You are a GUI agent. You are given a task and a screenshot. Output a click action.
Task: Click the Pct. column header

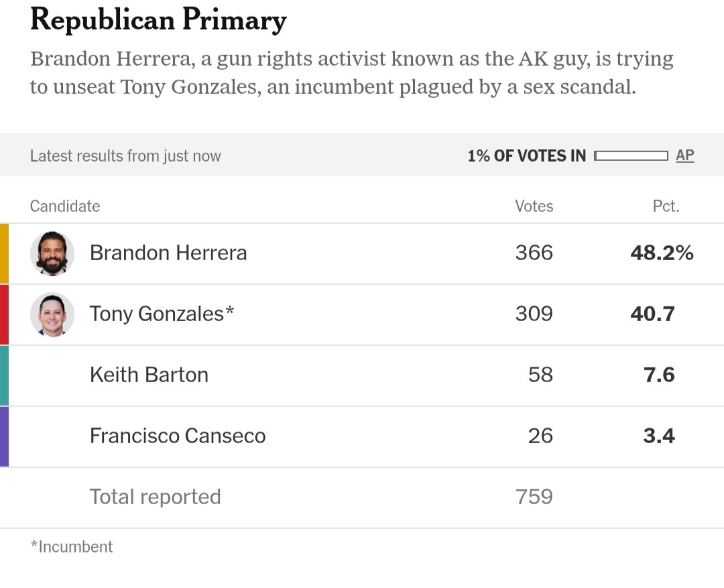666,207
